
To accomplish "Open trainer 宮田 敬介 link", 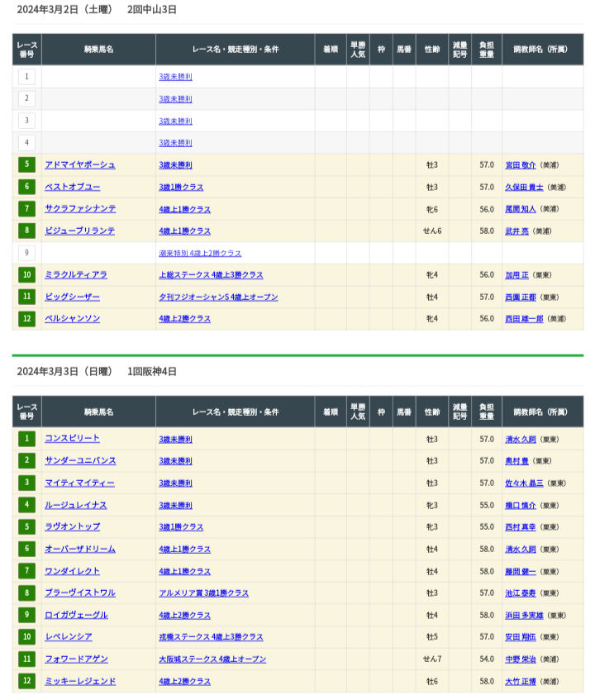I will (x=521, y=165).
